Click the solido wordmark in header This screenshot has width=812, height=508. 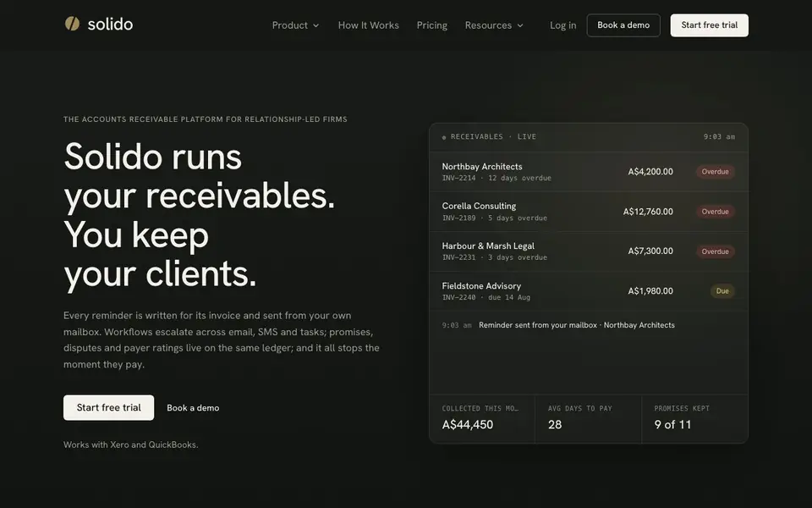110,25
